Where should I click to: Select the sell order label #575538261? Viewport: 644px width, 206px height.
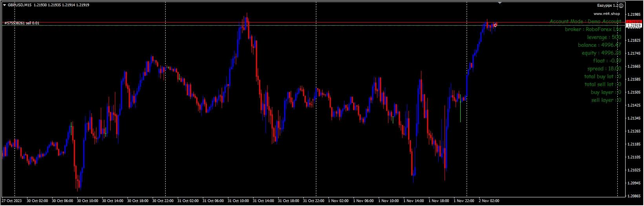click(x=22, y=23)
